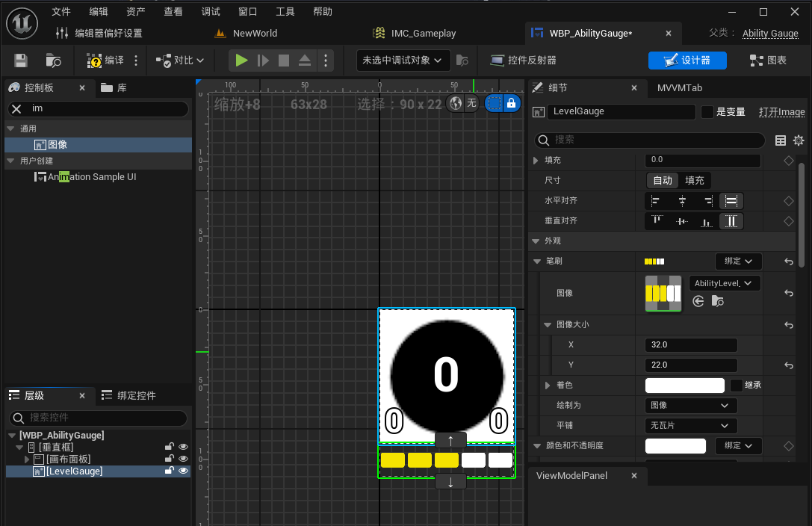Viewport: 812px width, 526px height.
Task: Toggle visibility of 垂直框 widget
Action: tap(183, 447)
